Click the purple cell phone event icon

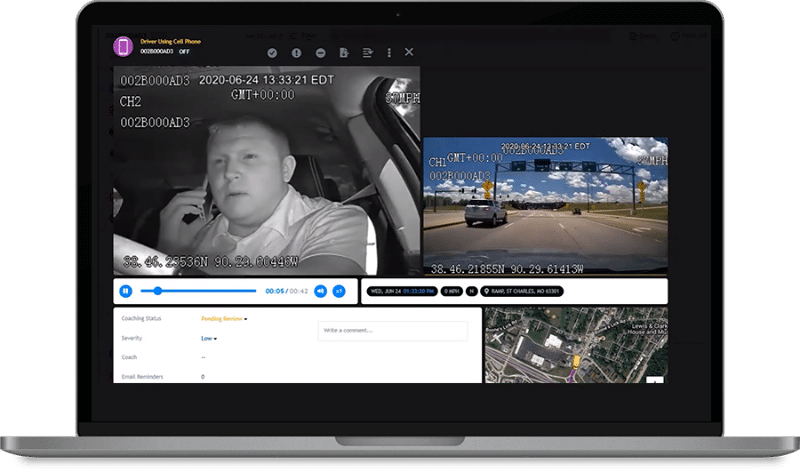coord(123,46)
